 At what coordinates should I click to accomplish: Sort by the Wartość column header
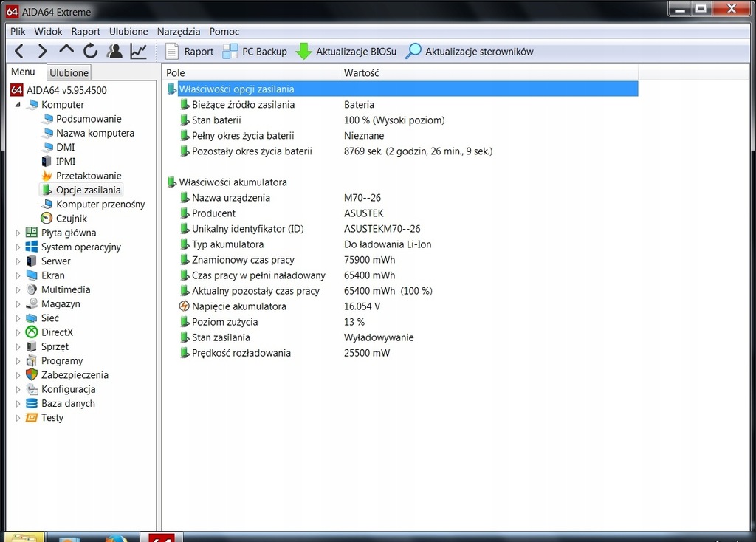coord(489,73)
